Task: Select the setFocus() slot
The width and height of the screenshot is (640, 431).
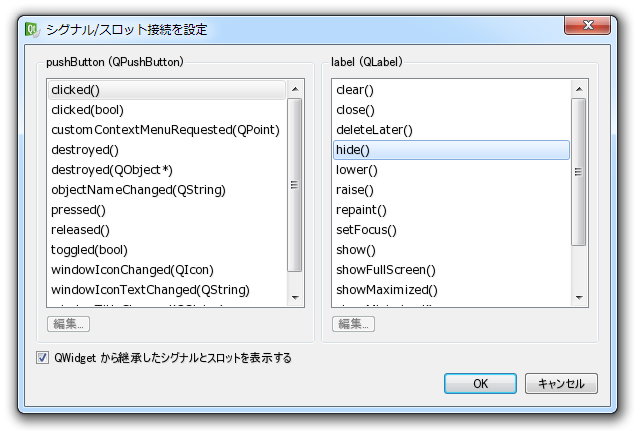Action: pyautogui.click(x=451, y=230)
